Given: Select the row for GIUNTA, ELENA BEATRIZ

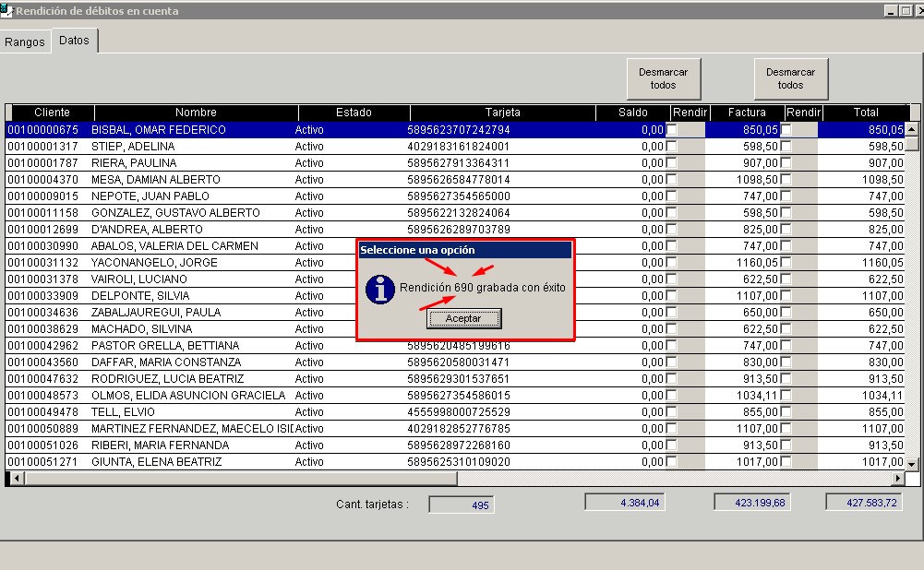Looking at the screenshot, I should [x=157, y=462].
